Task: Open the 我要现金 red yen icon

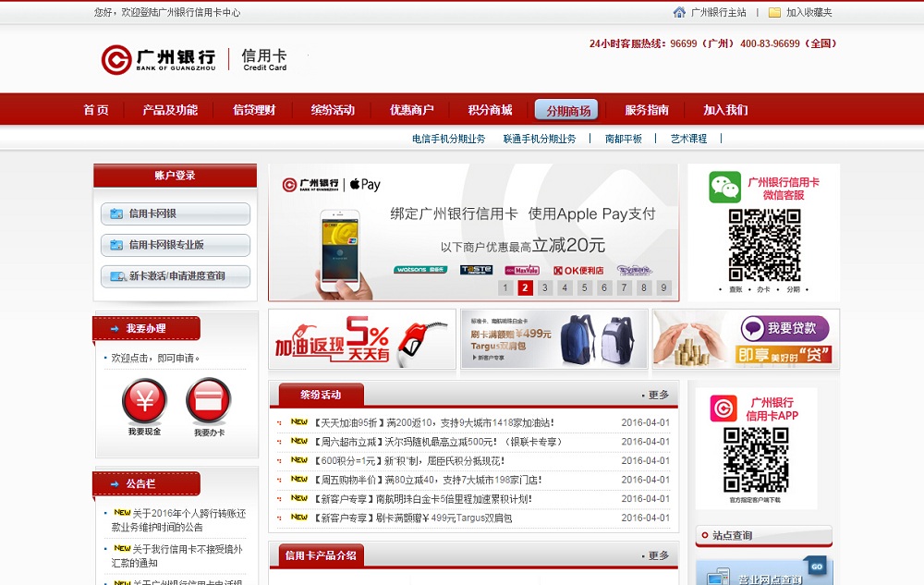Action: coord(144,400)
